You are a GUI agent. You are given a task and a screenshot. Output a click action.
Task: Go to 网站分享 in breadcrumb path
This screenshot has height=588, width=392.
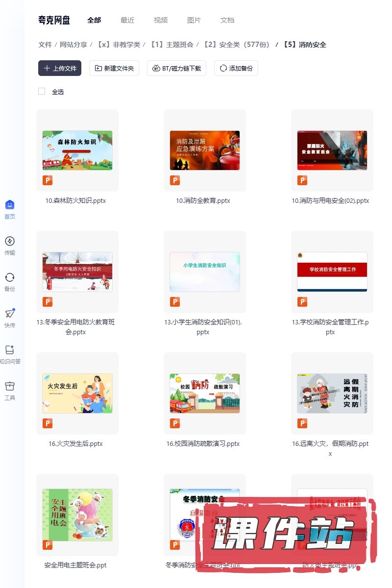click(73, 45)
